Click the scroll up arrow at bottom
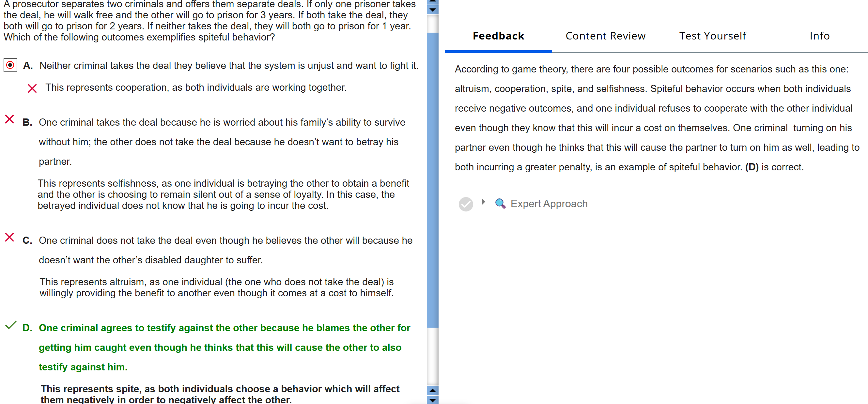The image size is (868, 404). (432, 391)
